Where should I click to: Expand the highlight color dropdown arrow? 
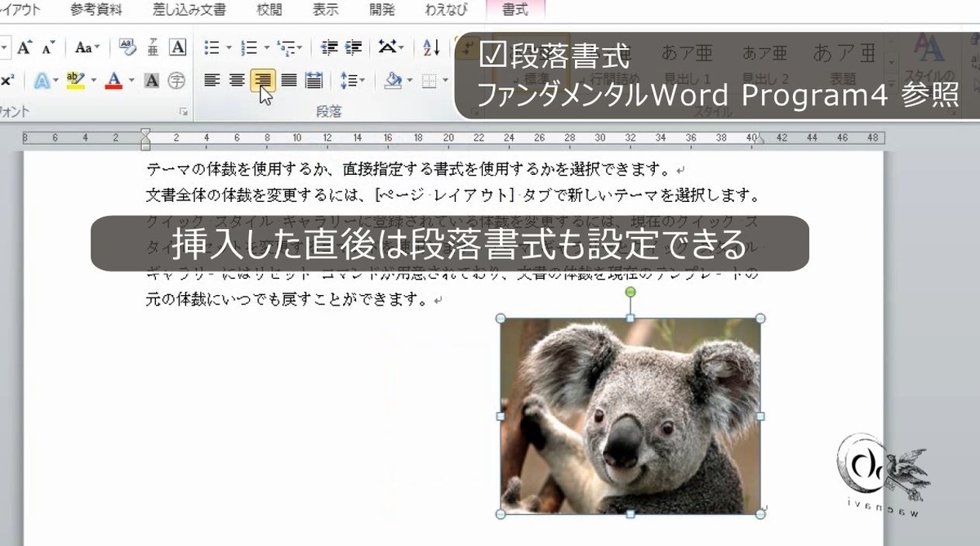tap(93, 80)
